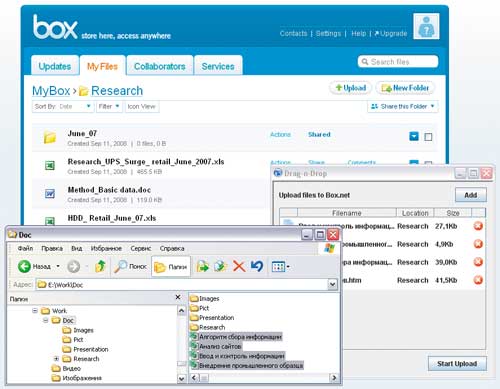Click the Back arrow in Explorer toolbar

click(x=24, y=266)
